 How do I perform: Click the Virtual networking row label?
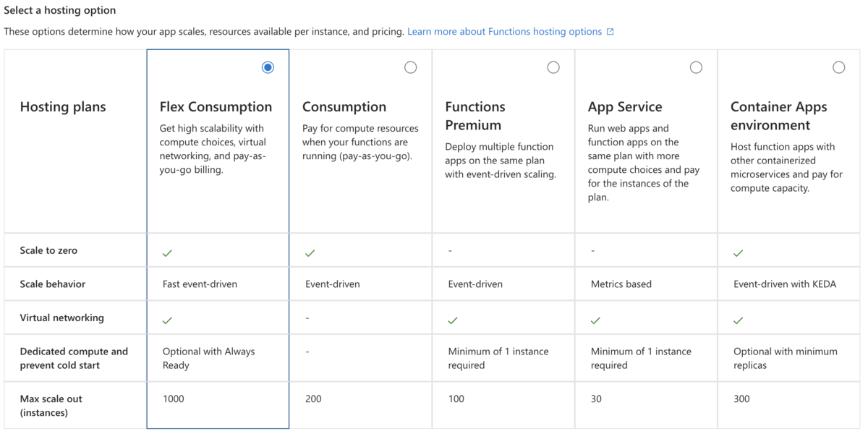tap(62, 318)
